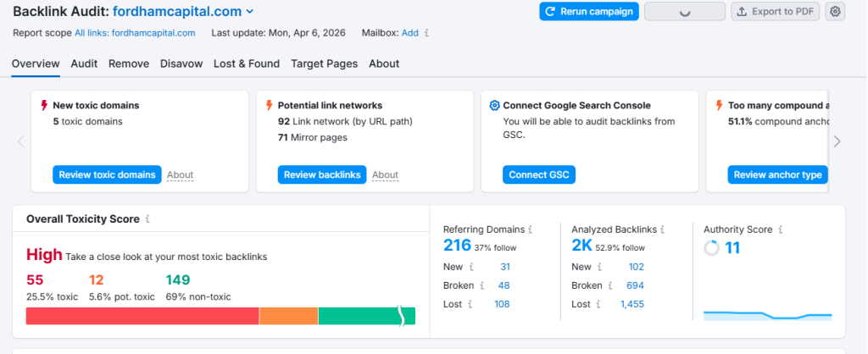The width and height of the screenshot is (868, 354).
Task: Switch to Target Pages tab
Action: coord(325,64)
